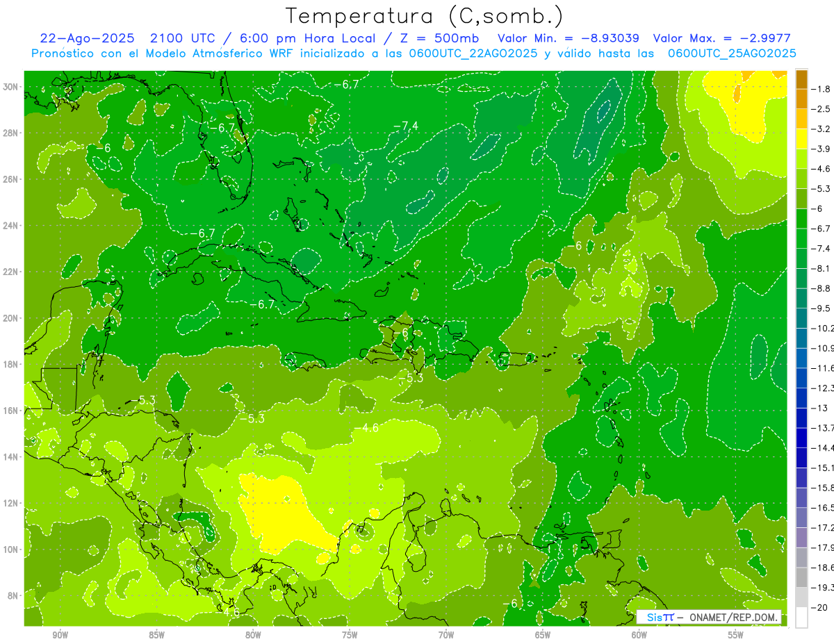Click the "90W" longitude axis label
834x644 pixels.
point(60,635)
